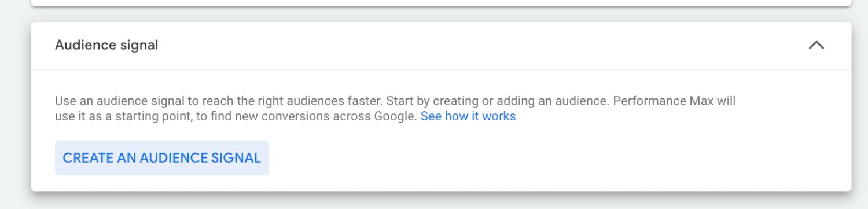Image resolution: width=868 pixels, height=209 pixels.
Task: Click the Audience signal card header row
Action: pos(441,45)
